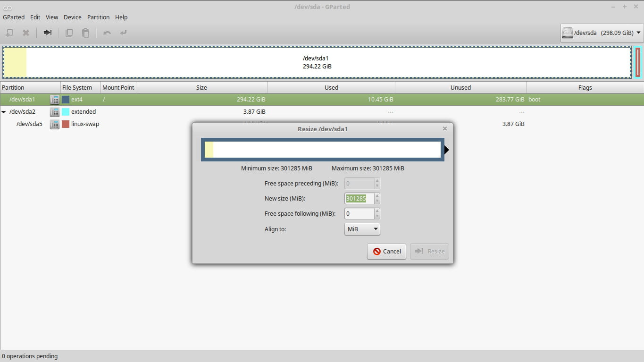
Task: Cancel the Resize /dev/sda1 dialog
Action: click(x=386, y=251)
